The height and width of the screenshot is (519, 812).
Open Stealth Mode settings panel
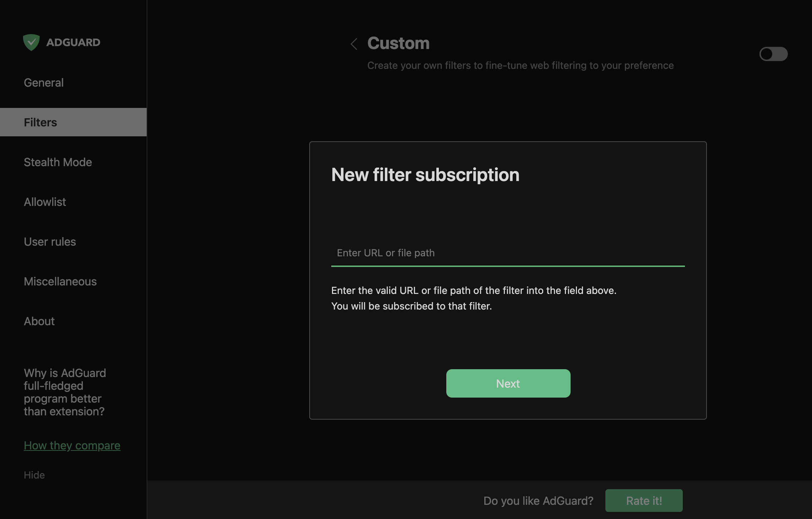pyautogui.click(x=58, y=161)
